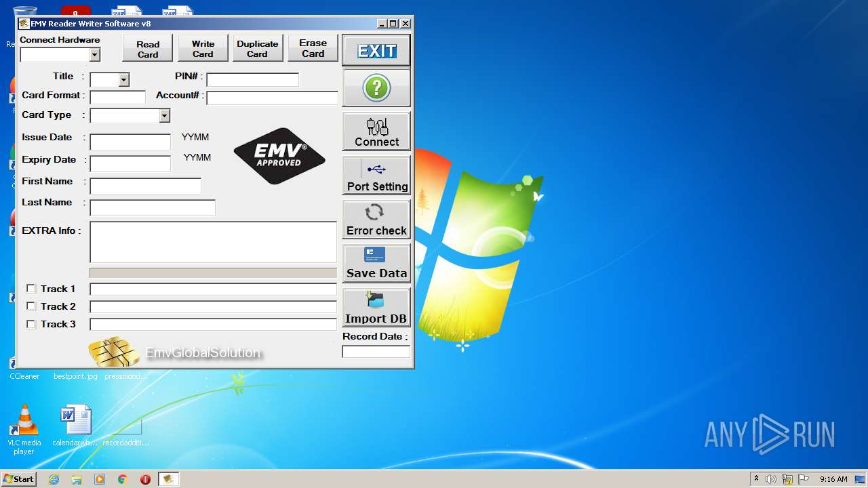This screenshot has height=488, width=868.
Task: Click the Read Card button
Action: pos(148,49)
